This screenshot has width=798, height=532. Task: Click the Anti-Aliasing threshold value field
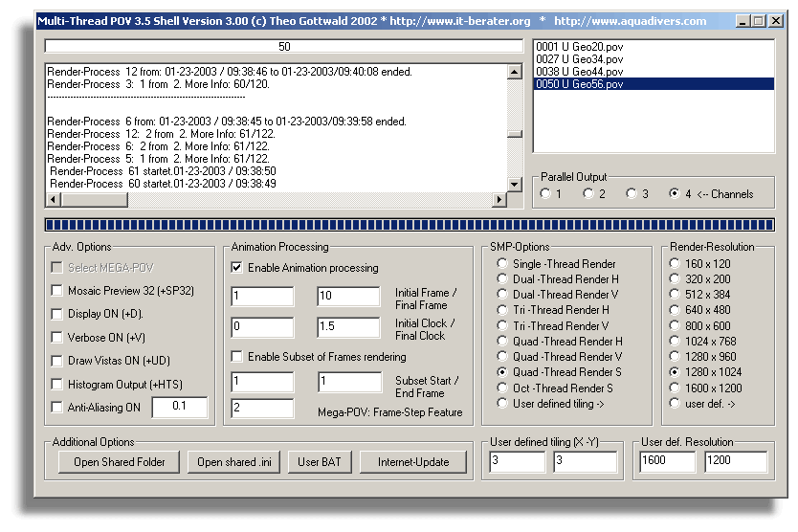[179, 408]
